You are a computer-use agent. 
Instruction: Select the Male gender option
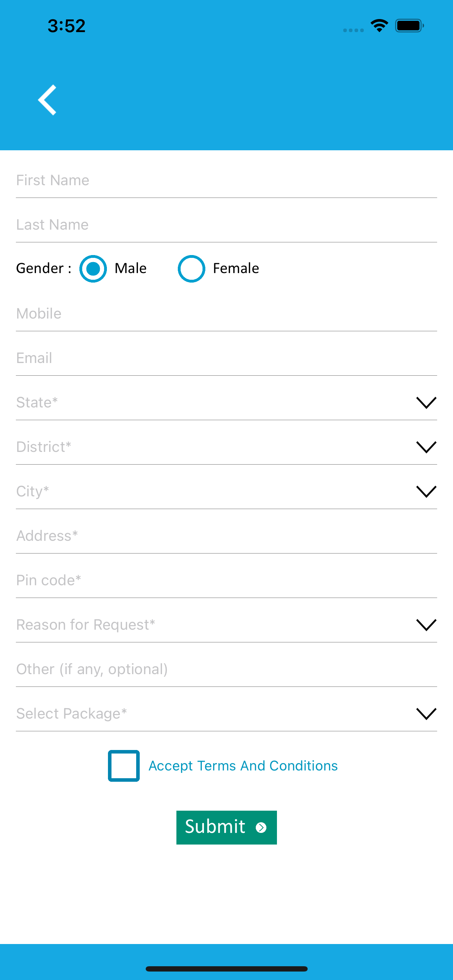93,268
